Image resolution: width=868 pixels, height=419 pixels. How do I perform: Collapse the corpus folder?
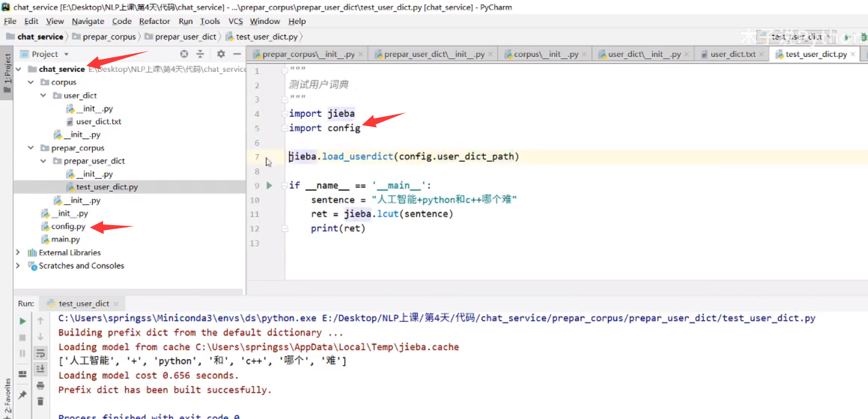(x=31, y=83)
